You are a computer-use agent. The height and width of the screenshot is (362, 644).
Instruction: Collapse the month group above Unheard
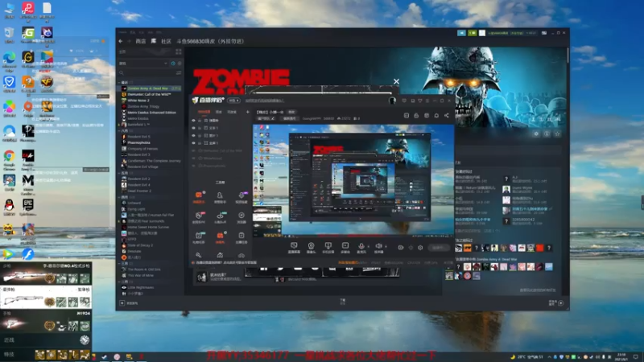click(119, 197)
